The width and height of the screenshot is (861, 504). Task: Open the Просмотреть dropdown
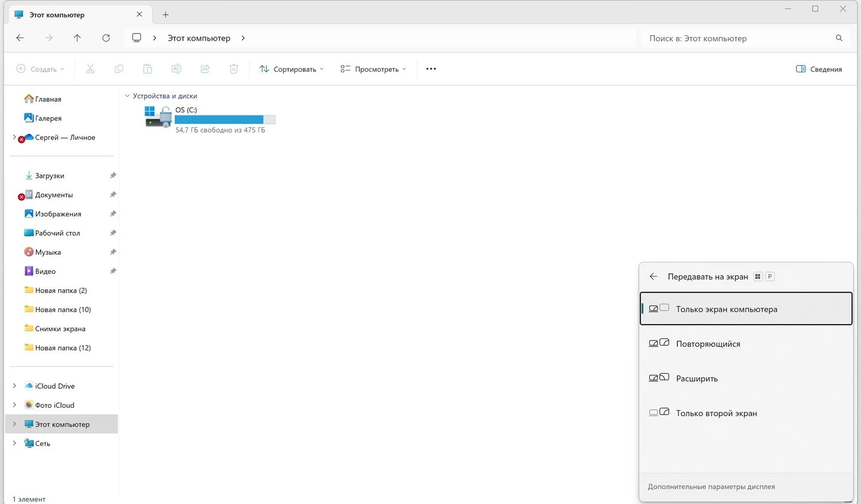[x=373, y=69]
